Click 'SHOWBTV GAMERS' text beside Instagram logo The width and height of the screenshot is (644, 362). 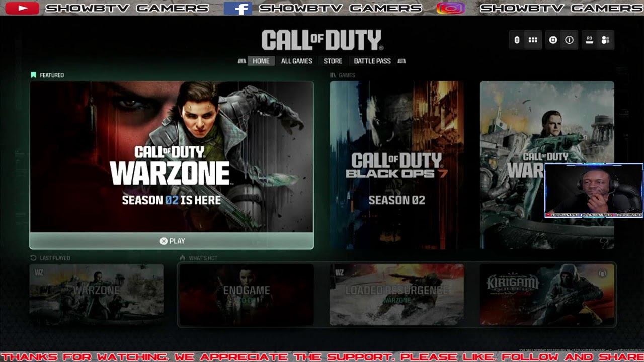pyautogui.click(x=561, y=8)
